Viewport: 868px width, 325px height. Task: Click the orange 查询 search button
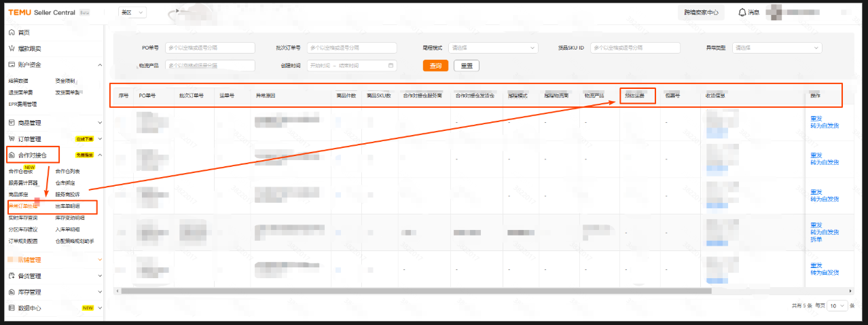[435, 66]
